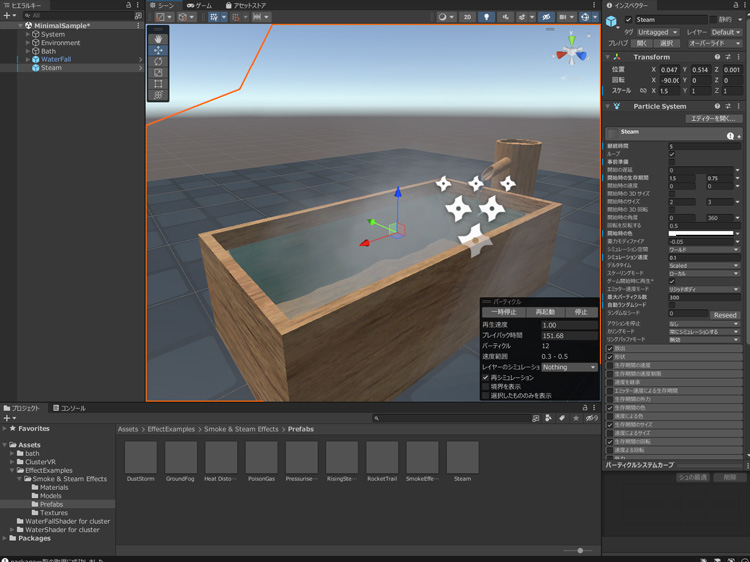Viewport: 750px width, 562px height.
Task: Toggle scene lighting lightbulb icon
Action: pos(486,17)
